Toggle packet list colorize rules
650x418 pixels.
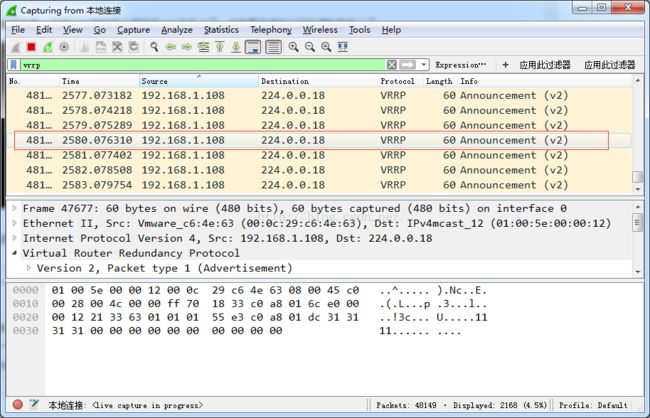point(273,47)
